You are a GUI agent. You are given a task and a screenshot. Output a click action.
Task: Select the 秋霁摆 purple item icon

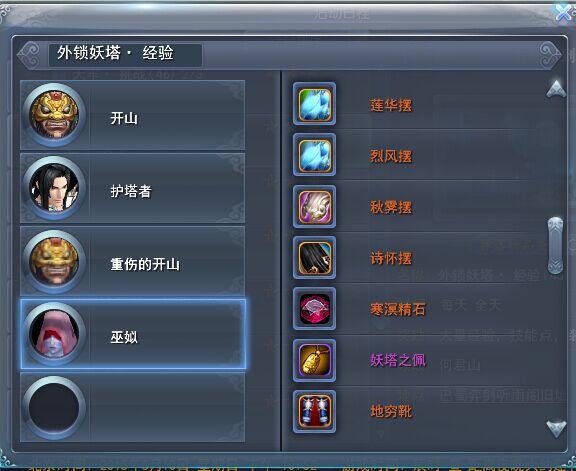[314, 206]
